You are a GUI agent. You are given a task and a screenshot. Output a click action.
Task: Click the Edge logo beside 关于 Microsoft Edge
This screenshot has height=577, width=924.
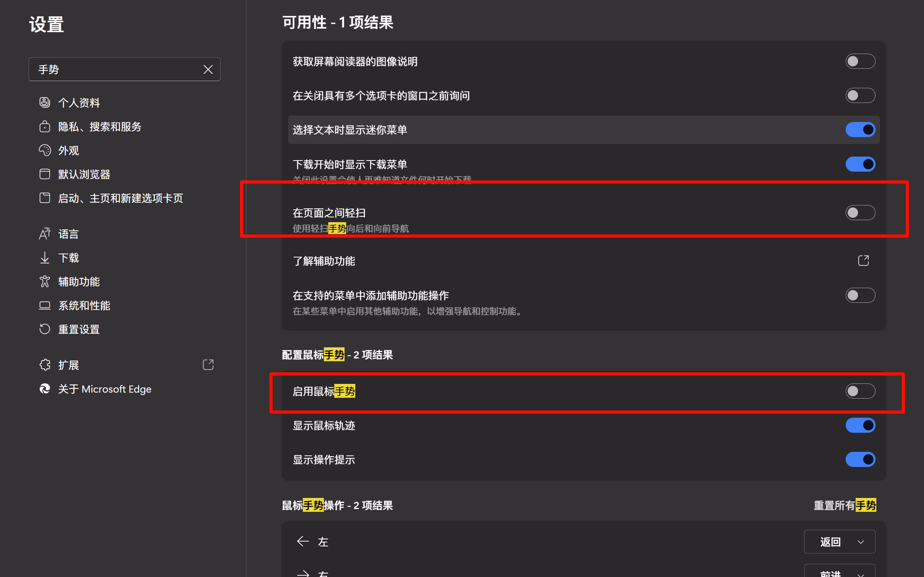pyautogui.click(x=45, y=389)
